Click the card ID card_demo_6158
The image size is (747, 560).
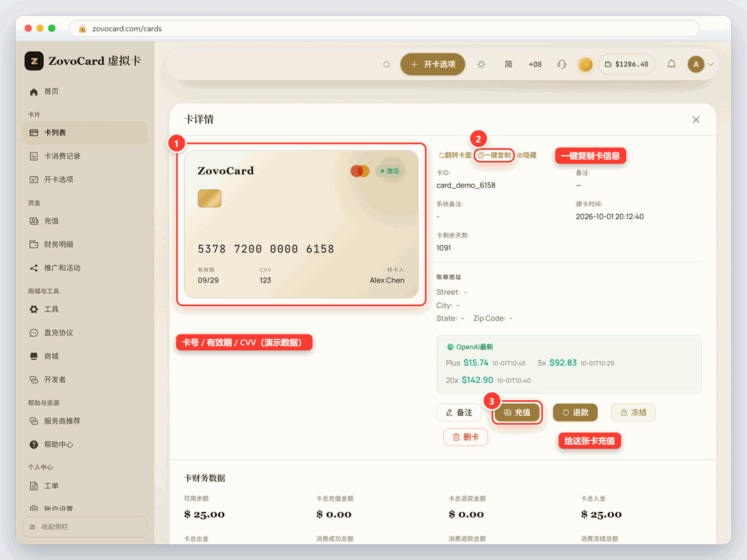pyautogui.click(x=466, y=185)
